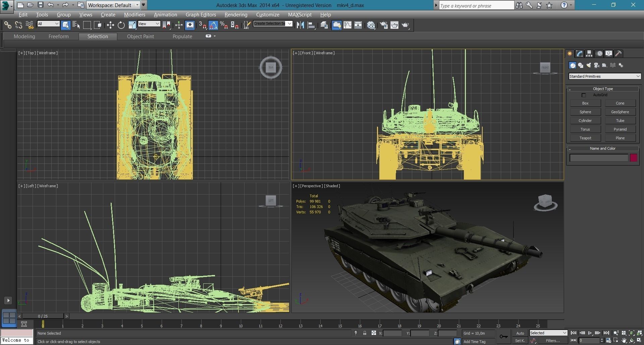The width and height of the screenshot is (644, 345).
Task: Click the Rendered Frame Window icon
Action: pyautogui.click(x=394, y=25)
